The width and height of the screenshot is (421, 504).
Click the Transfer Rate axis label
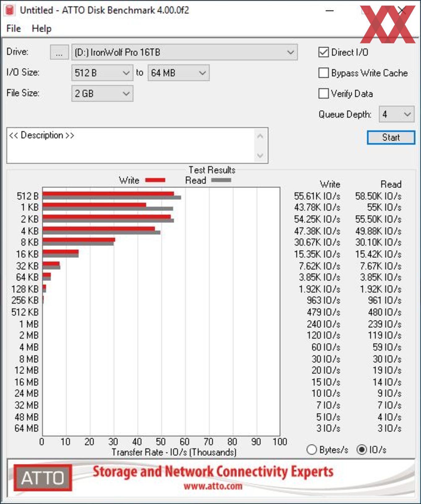point(174,452)
